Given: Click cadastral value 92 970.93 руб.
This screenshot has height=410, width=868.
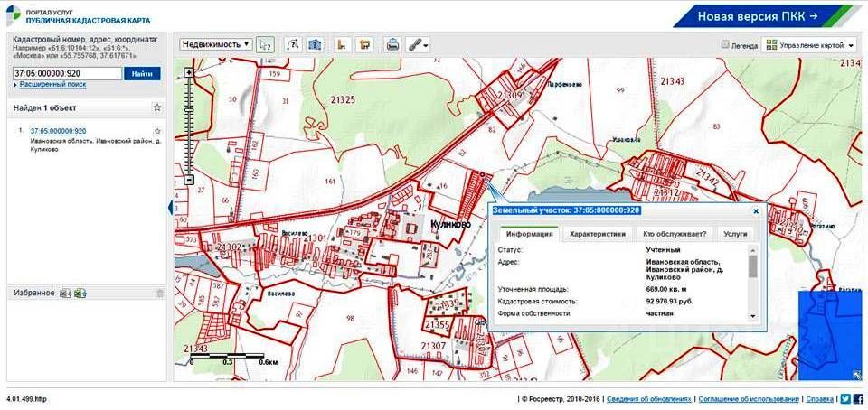Looking at the screenshot, I should click(x=670, y=302).
